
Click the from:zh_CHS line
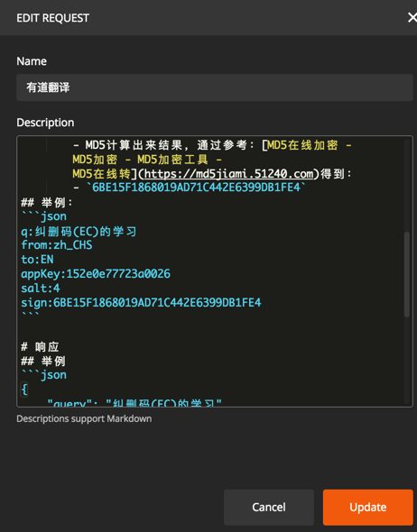point(56,245)
